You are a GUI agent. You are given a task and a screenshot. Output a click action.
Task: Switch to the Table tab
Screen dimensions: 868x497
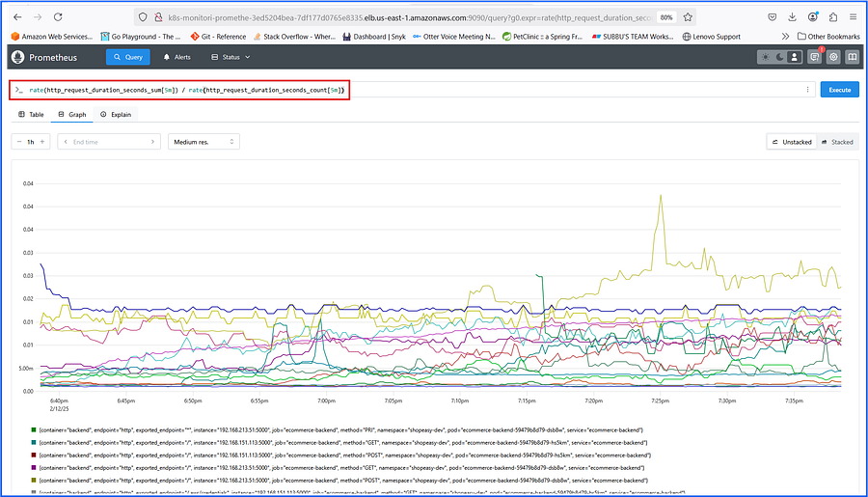[x=31, y=114]
